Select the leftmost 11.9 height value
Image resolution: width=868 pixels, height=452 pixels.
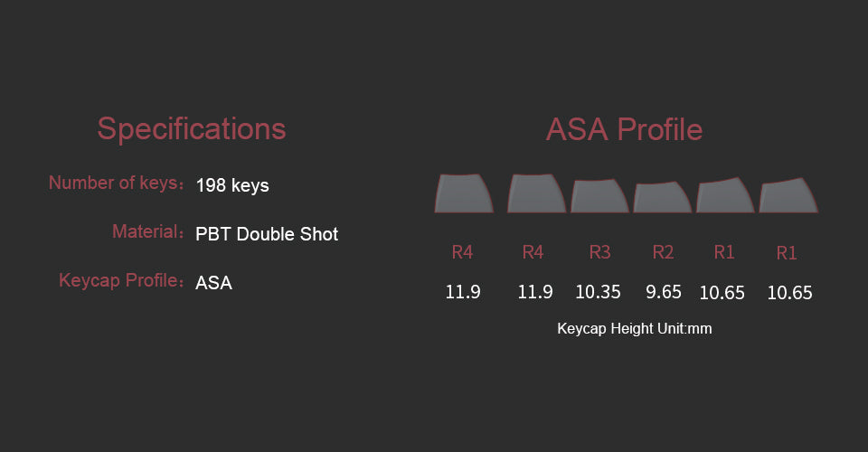(x=463, y=292)
